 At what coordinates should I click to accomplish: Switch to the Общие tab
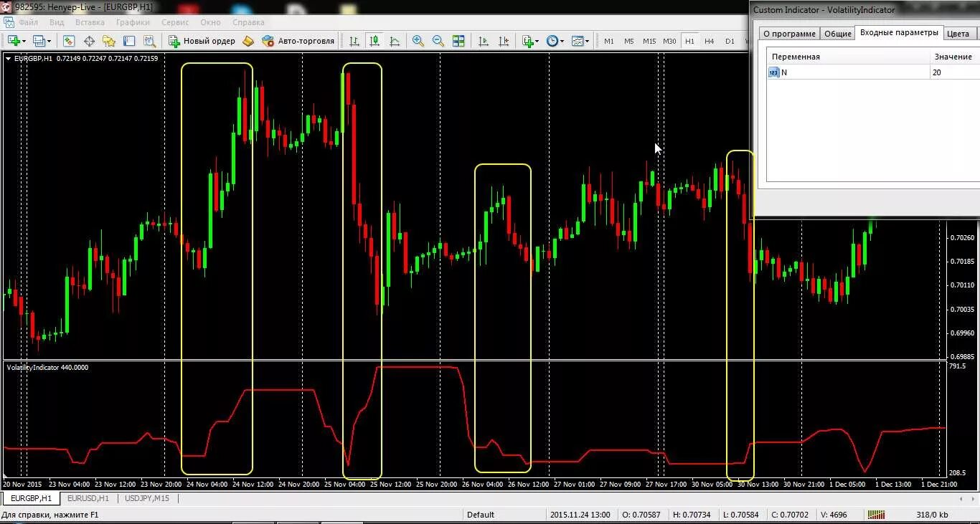pos(837,34)
